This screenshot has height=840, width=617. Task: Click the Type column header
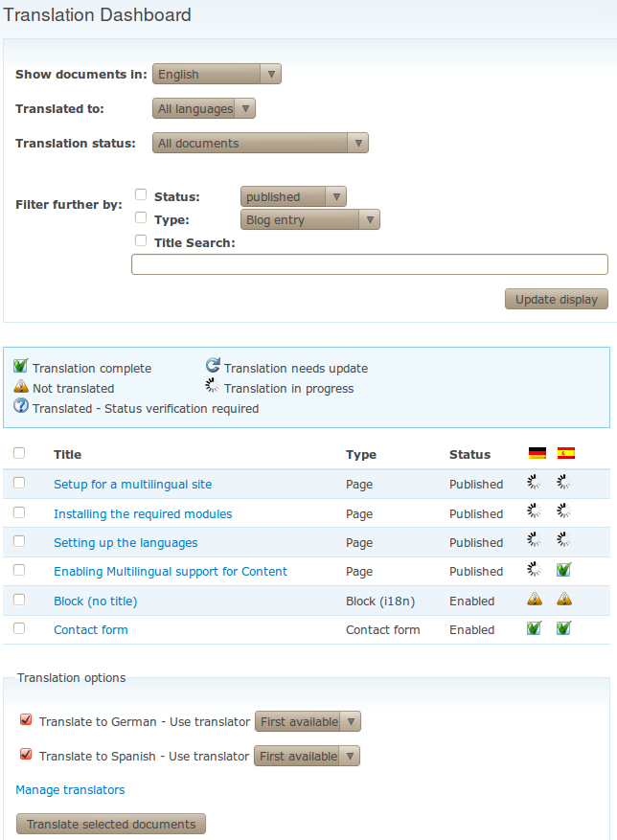361,454
